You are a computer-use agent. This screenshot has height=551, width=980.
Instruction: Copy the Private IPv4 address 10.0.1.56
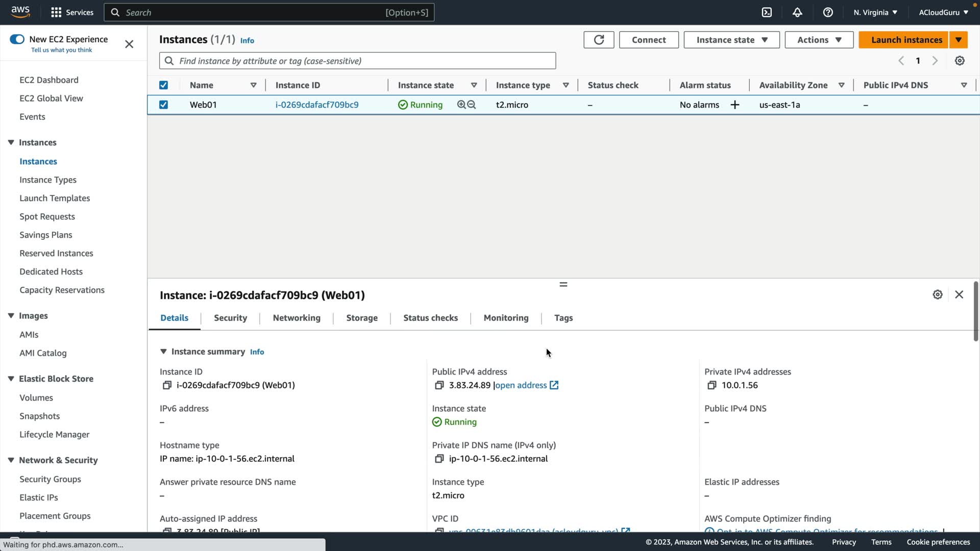coord(712,385)
